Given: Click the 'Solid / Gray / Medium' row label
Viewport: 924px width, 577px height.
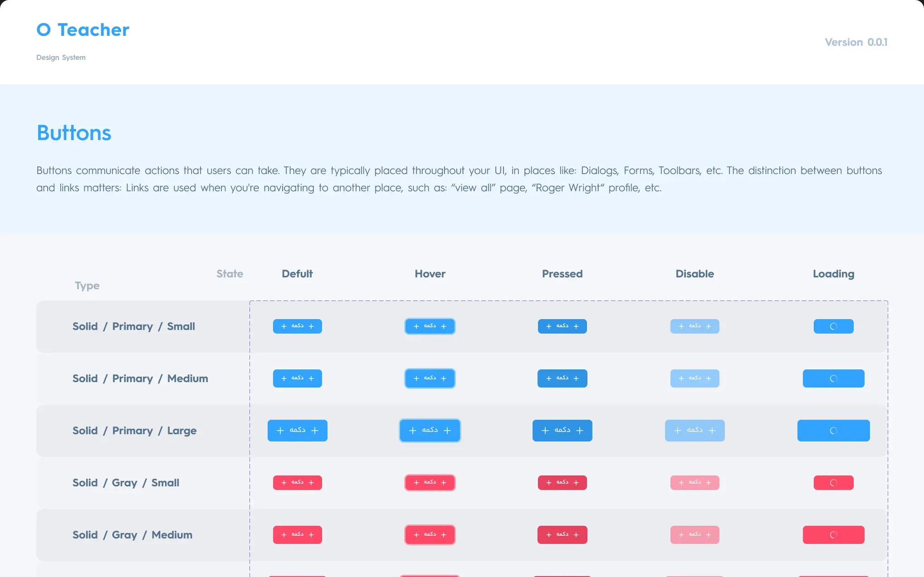Looking at the screenshot, I should (132, 535).
